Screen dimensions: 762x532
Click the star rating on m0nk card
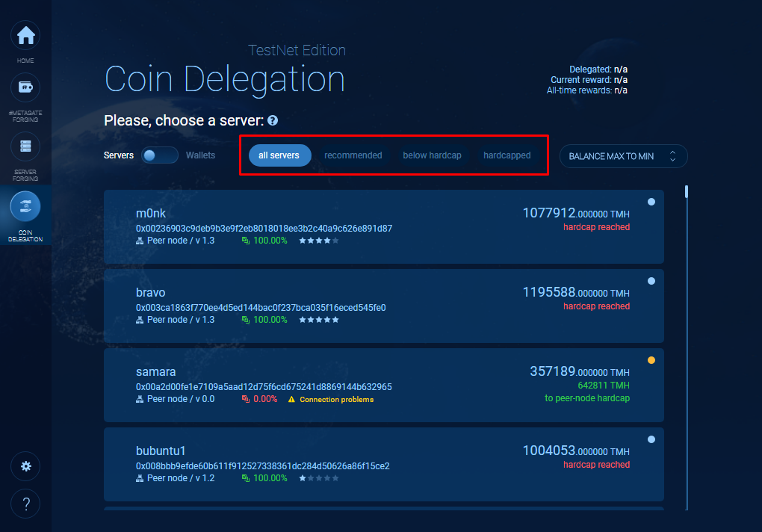point(319,241)
